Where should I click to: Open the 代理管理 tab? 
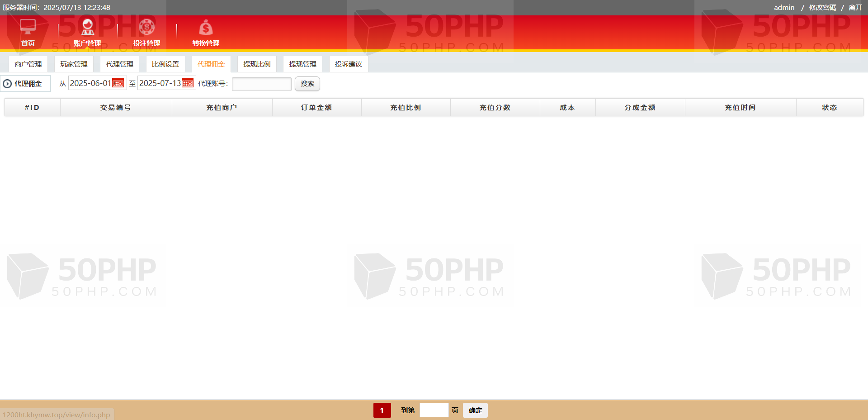pos(119,64)
